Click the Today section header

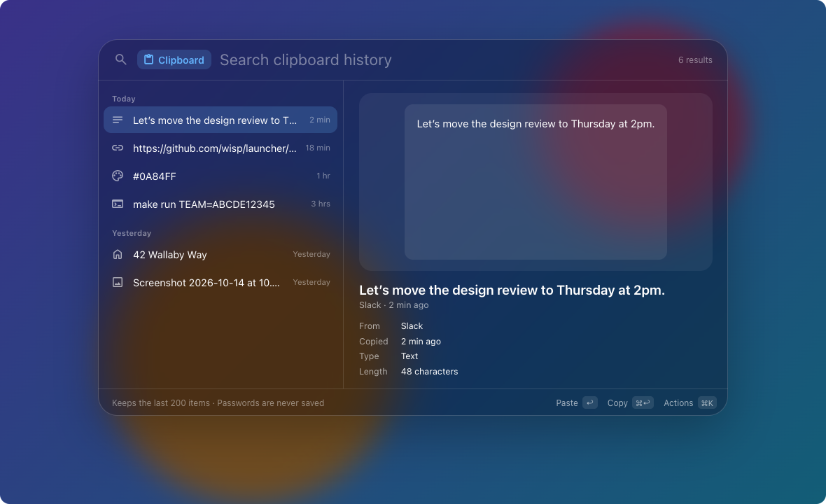point(124,99)
